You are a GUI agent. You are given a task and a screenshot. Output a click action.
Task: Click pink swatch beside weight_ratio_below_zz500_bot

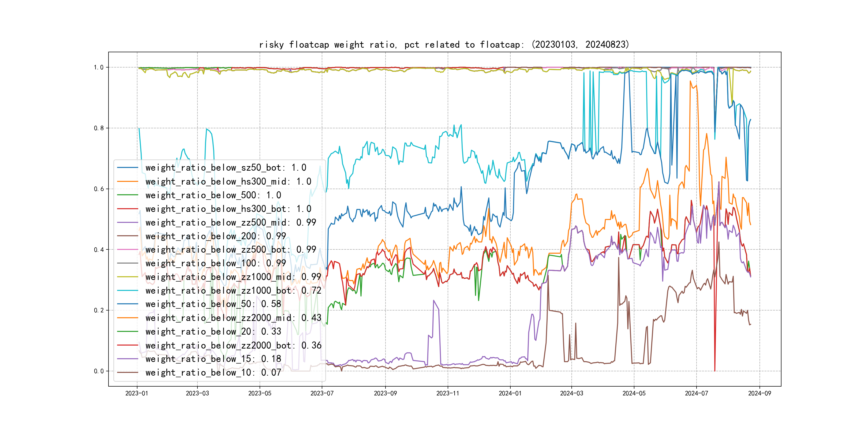point(127,250)
